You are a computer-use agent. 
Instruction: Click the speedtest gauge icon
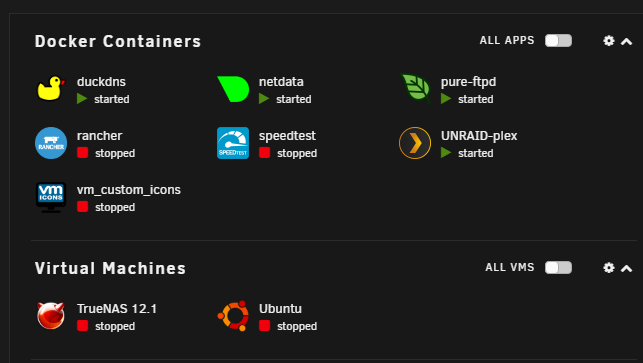233,143
